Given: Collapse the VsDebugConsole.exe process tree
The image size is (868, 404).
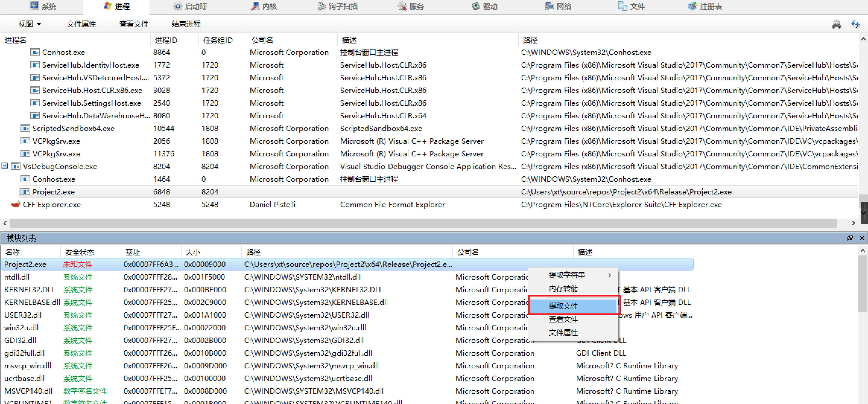Looking at the screenshot, I should 5,166.
